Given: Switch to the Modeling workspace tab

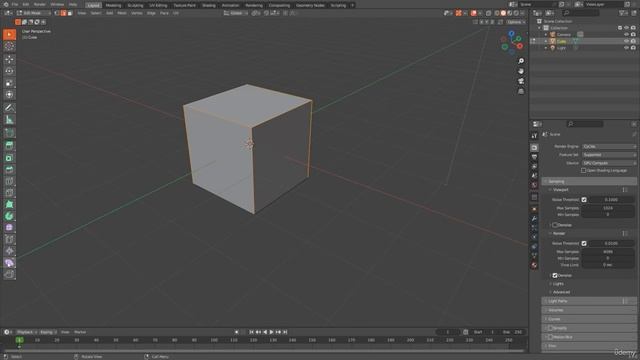Looking at the screenshot, I should tap(113, 5).
